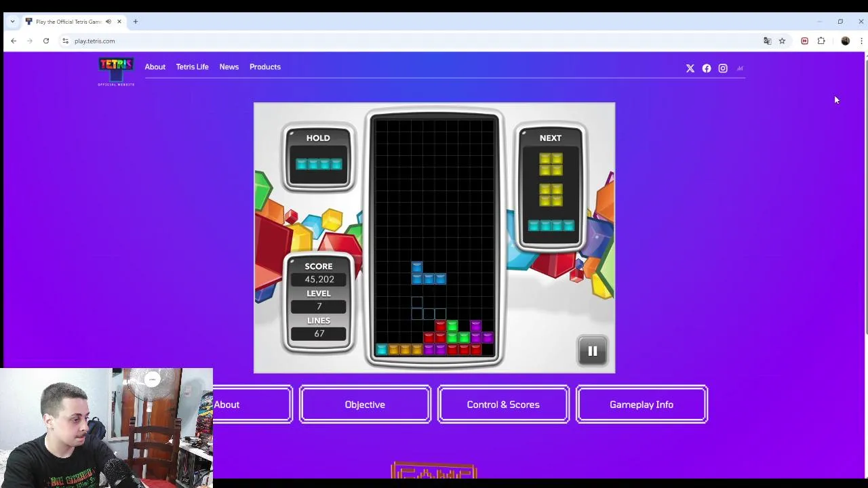868x488 pixels.
Task: Pause the Tetris game
Action: coord(592,351)
